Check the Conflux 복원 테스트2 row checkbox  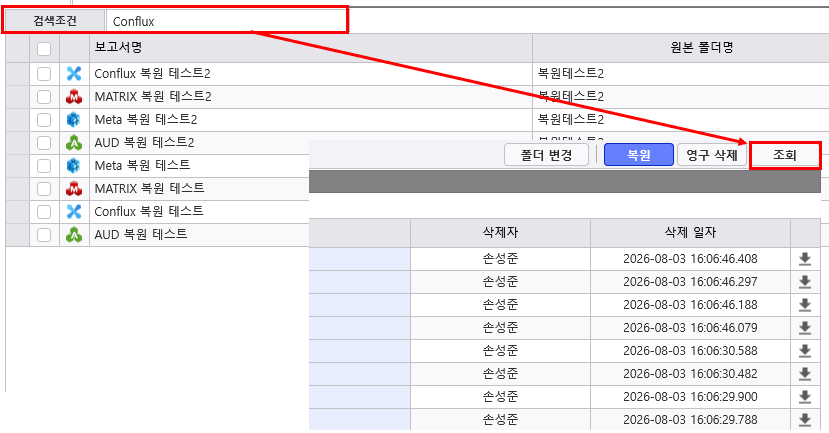tap(44, 73)
